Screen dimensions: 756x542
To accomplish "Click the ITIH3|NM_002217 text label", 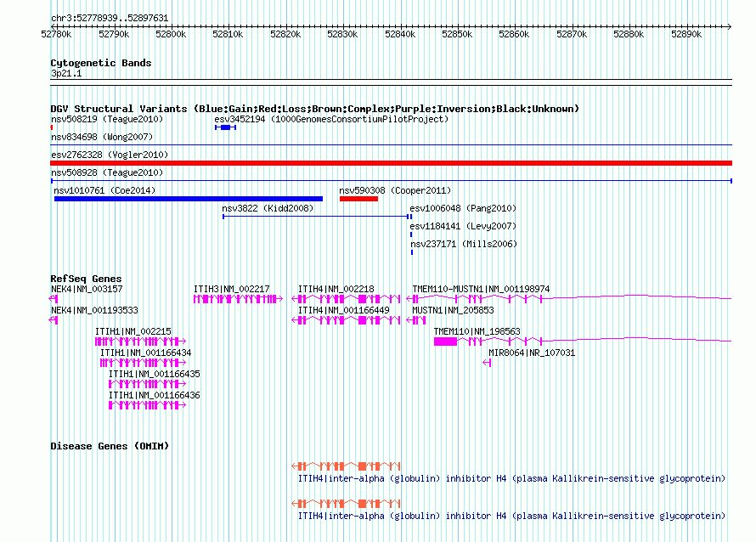I will [231, 289].
